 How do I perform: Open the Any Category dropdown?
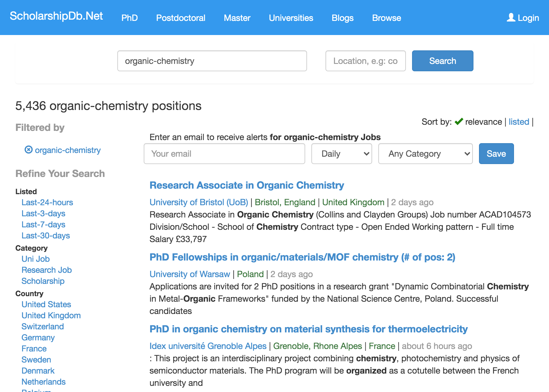pyautogui.click(x=425, y=154)
